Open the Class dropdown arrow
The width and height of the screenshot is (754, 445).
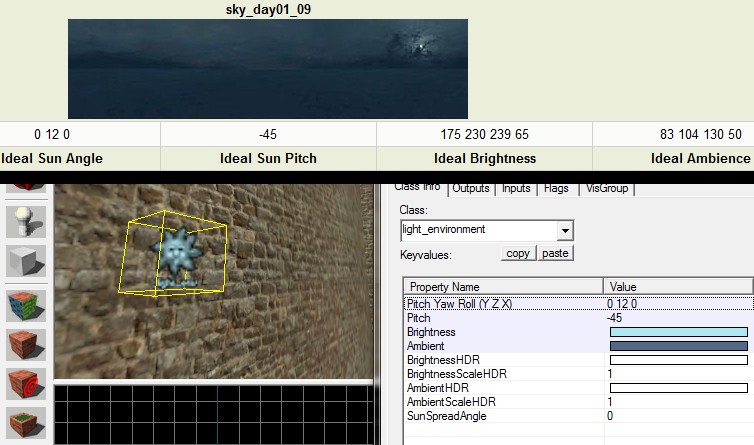pyautogui.click(x=565, y=230)
